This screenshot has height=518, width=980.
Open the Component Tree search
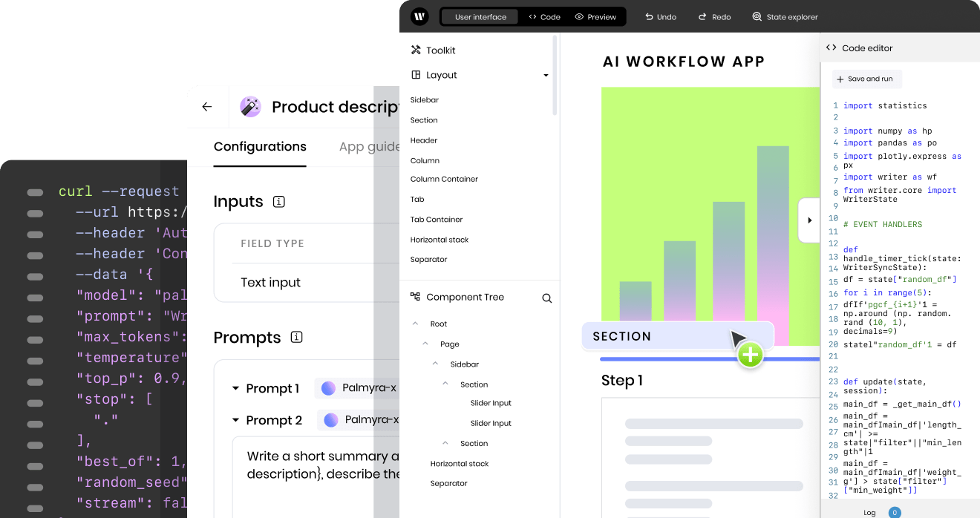coord(547,298)
